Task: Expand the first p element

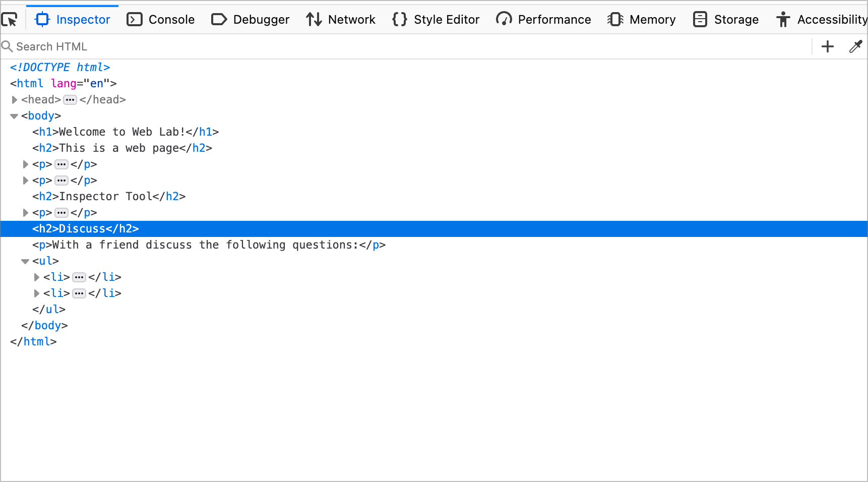Action: [x=26, y=164]
